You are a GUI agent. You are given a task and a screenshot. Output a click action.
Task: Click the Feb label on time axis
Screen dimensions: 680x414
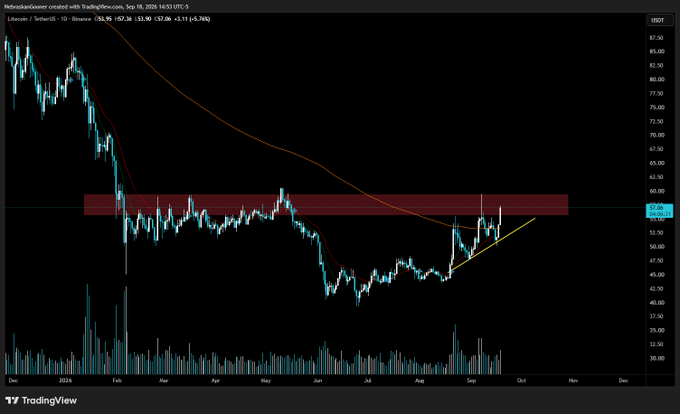tap(117, 381)
